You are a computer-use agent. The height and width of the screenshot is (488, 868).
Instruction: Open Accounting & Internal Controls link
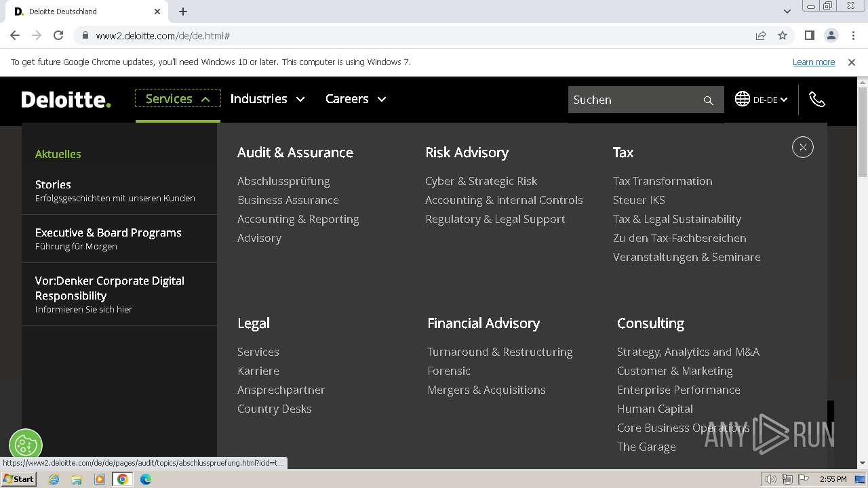coord(504,200)
